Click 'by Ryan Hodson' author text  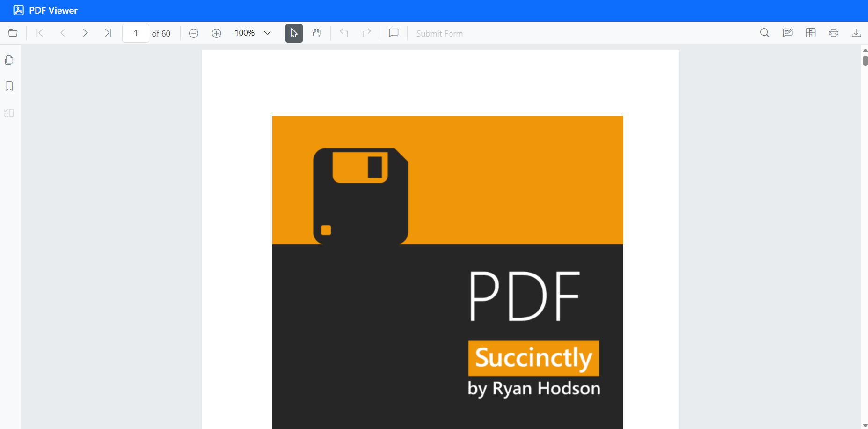coord(534,389)
